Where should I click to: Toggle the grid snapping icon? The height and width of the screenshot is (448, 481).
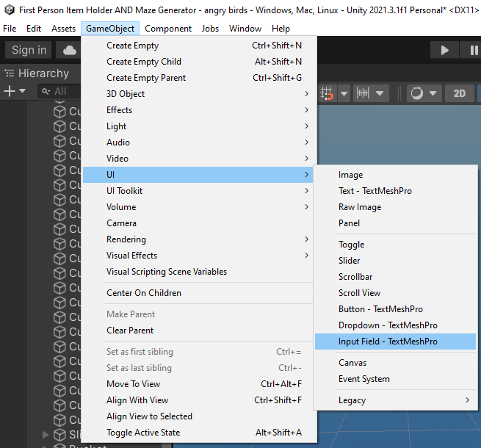tap(327, 93)
